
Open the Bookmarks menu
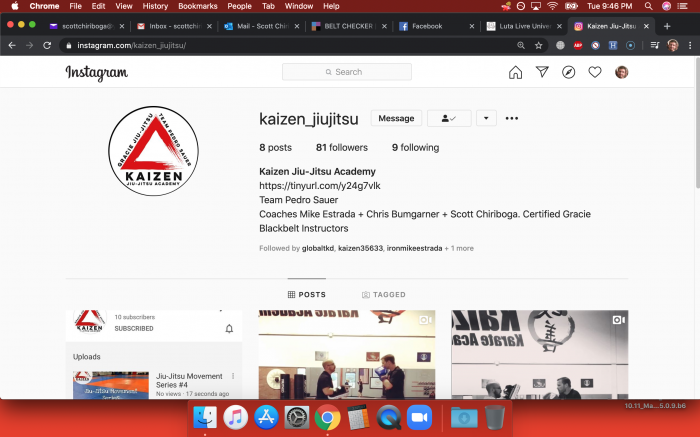point(197,6)
